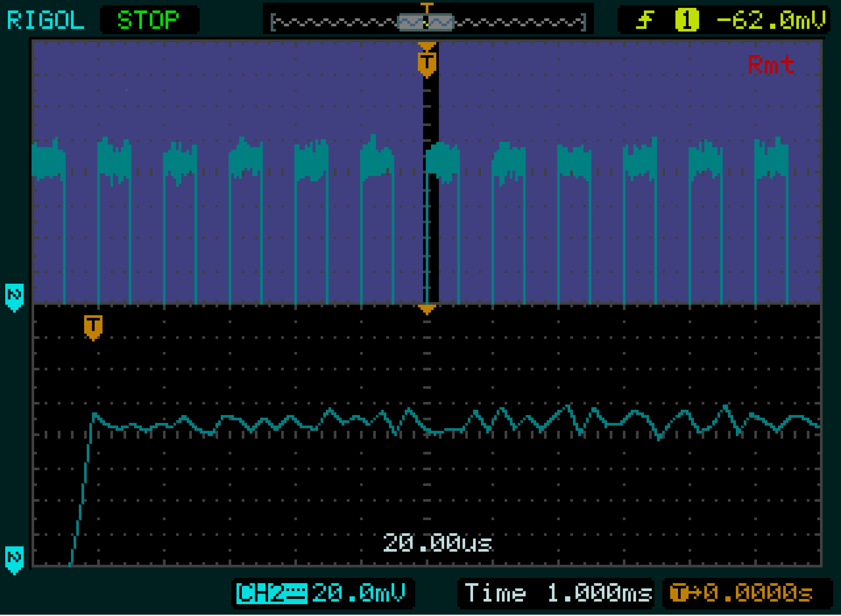Image resolution: width=841 pixels, height=616 pixels.
Task: Click the CH2 channel coupling badge
Action: (x=272, y=593)
